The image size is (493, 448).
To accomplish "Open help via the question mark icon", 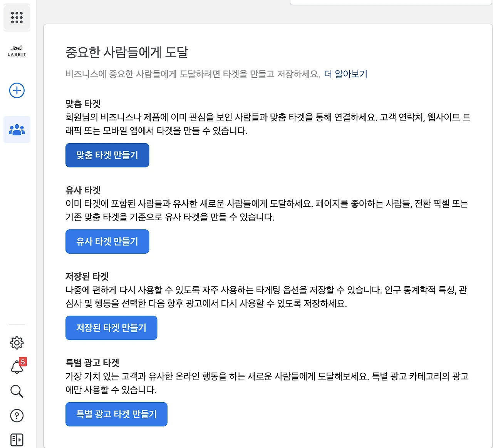I will click(17, 416).
